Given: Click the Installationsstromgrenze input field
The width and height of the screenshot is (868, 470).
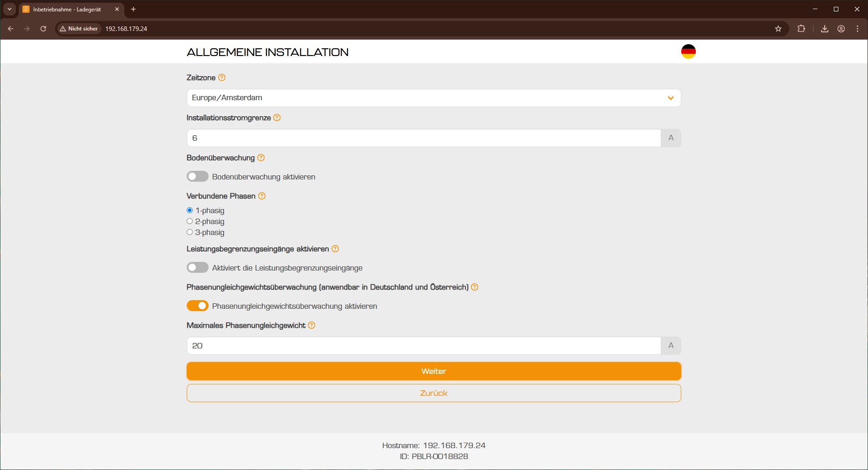Looking at the screenshot, I should [x=424, y=138].
